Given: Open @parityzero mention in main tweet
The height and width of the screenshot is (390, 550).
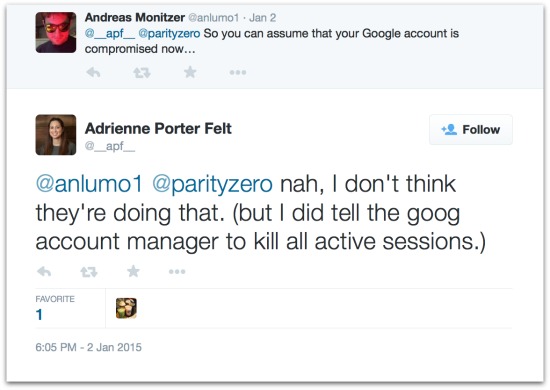Looking at the screenshot, I should pos(212,184).
